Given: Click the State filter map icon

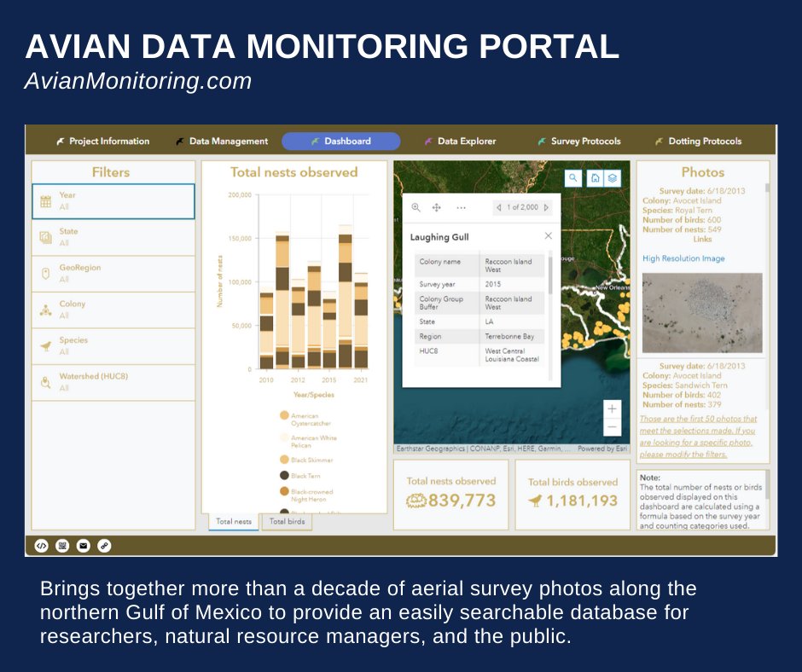Looking at the screenshot, I should click(x=45, y=237).
